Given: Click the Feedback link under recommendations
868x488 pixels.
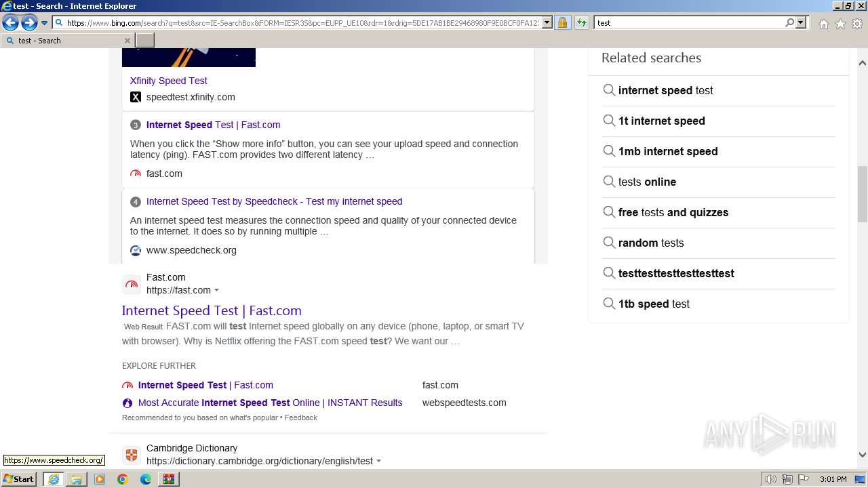Looking at the screenshot, I should coord(300,418).
